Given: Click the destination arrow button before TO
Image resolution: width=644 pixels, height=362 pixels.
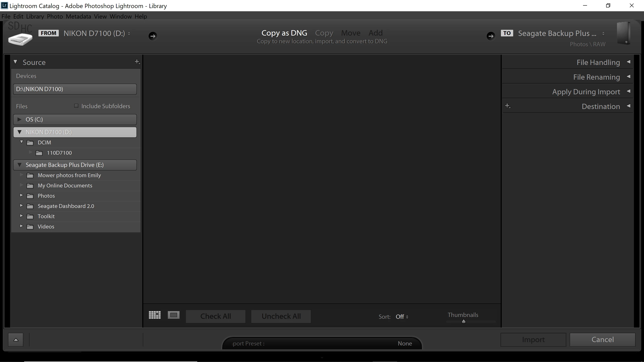Looking at the screenshot, I should (x=490, y=36).
